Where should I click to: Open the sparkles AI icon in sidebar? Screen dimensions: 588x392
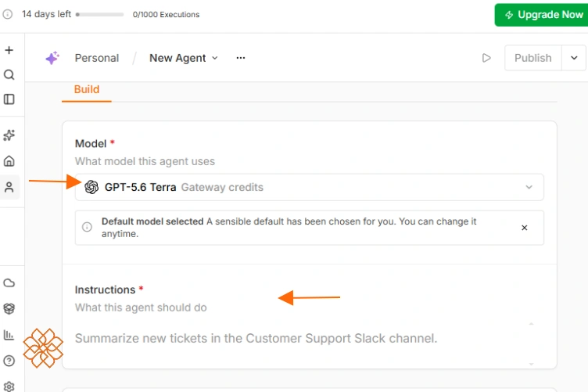(x=9, y=135)
